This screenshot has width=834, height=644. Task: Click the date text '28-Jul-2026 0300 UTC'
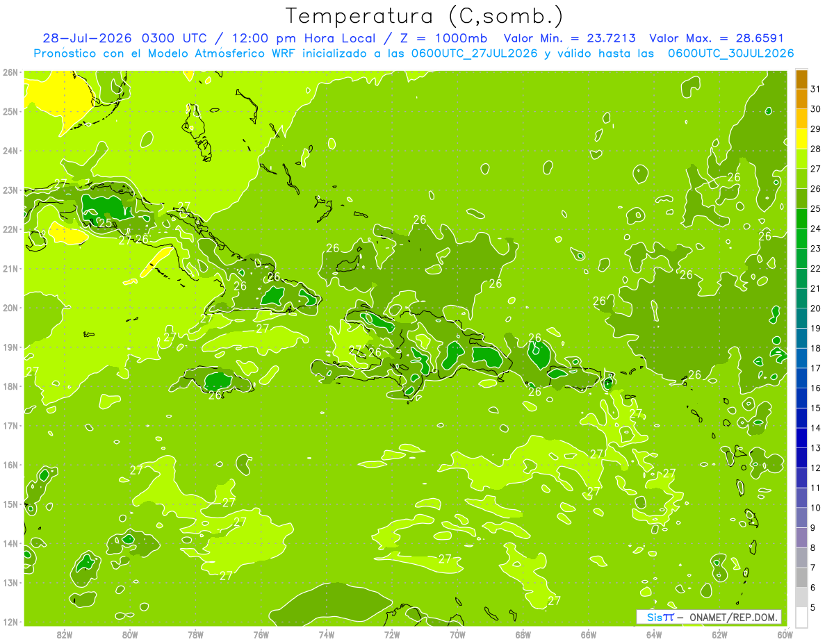point(126,38)
